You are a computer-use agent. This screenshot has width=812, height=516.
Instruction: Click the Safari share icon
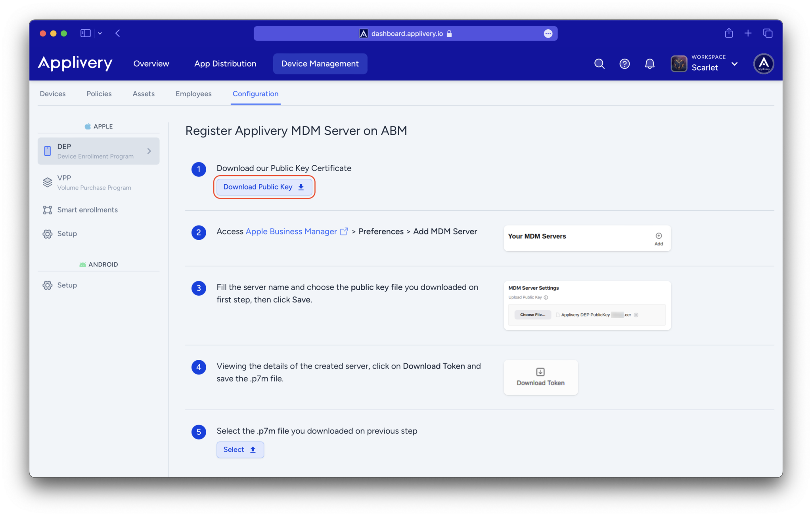729,33
